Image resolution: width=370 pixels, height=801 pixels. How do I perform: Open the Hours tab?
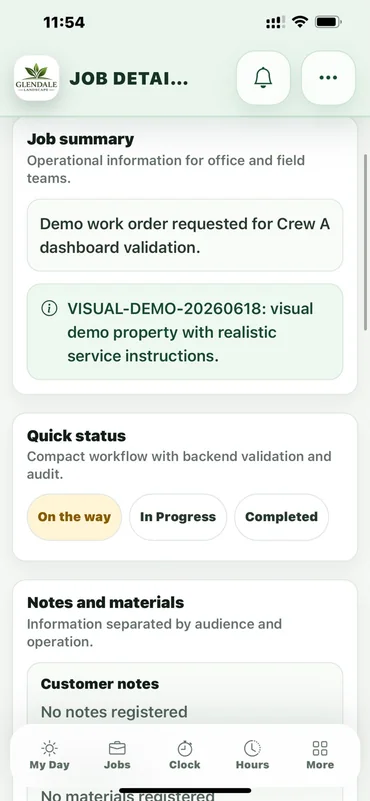pos(252,756)
